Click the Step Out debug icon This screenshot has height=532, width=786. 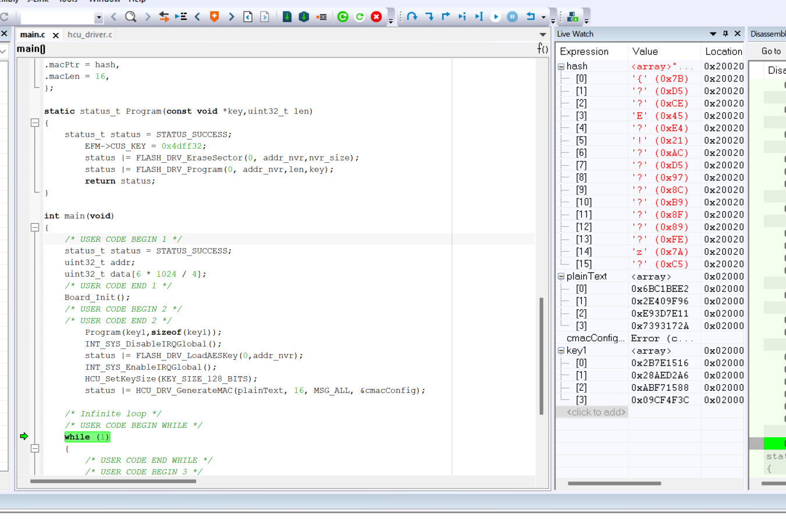(x=446, y=16)
